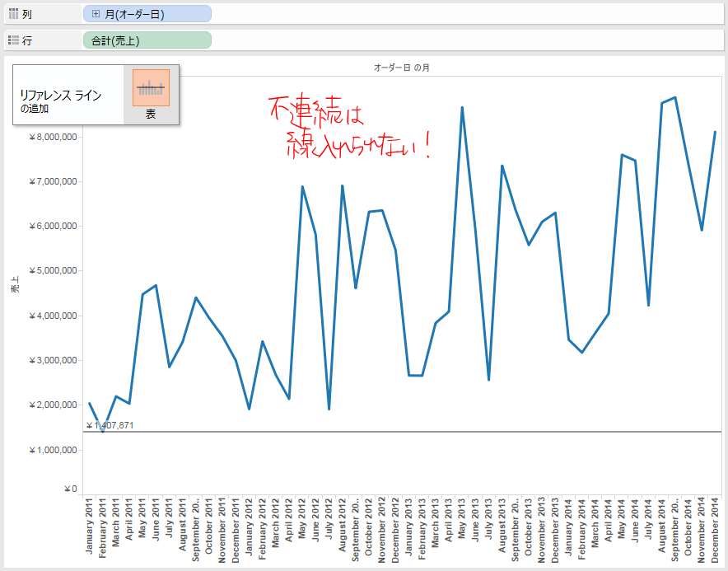Select the November 2014 month label
Image resolution: width=728 pixels, height=571 pixels.
(702, 531)
